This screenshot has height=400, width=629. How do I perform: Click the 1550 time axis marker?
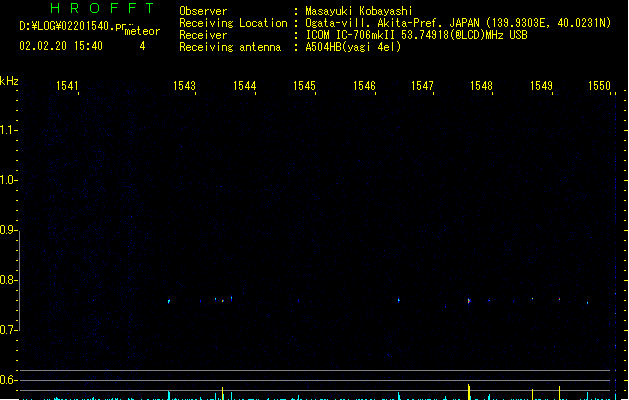coord(599,86)
